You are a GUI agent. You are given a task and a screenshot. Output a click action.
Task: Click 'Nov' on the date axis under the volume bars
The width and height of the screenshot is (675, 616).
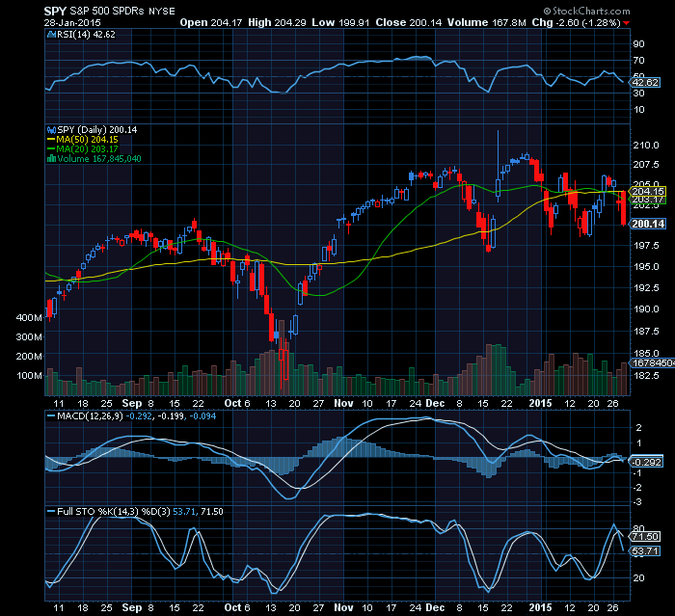pos(343,403)
